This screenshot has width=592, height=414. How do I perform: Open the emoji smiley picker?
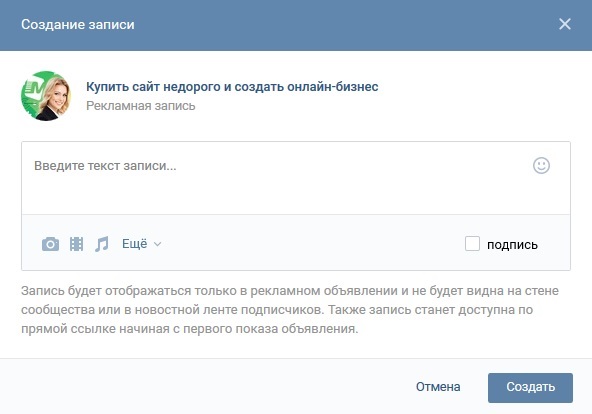point(541,165)
